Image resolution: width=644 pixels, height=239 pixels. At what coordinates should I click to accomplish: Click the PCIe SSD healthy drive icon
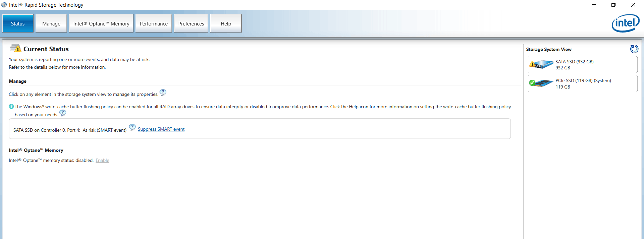pyautogui.click(x=541, y=83)
